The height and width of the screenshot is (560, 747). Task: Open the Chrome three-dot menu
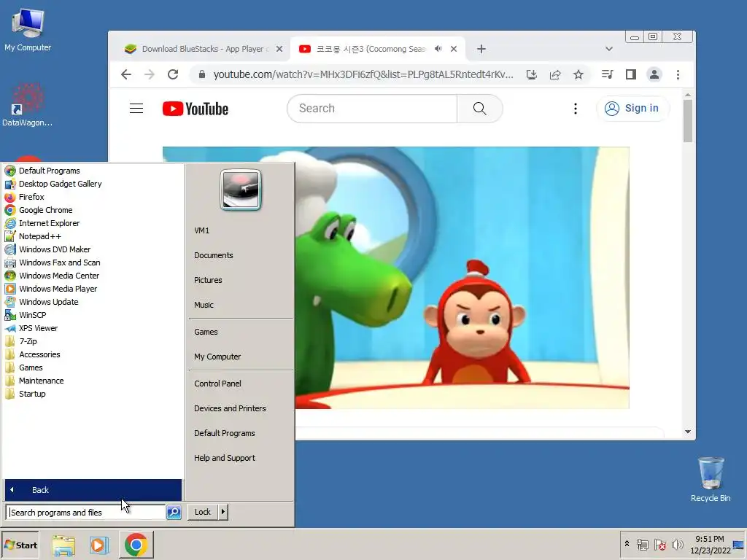678,74
